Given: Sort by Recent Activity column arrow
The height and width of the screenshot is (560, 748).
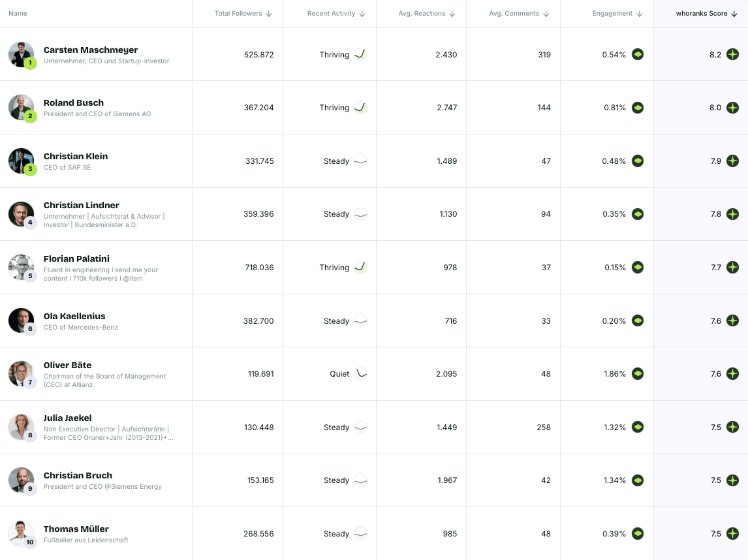Looking at the screenshot, I should point(362,14).
